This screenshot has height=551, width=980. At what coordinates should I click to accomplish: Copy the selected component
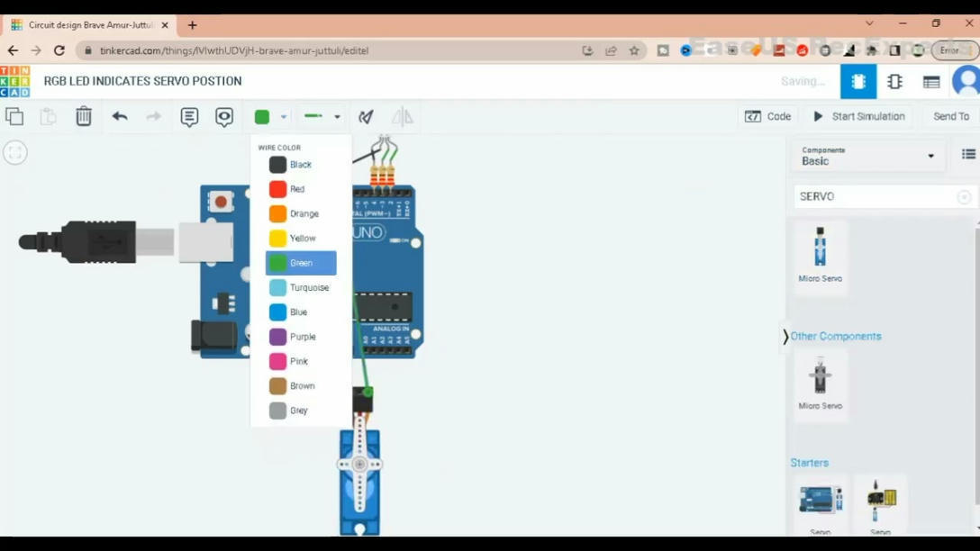[x=14, y=117]
